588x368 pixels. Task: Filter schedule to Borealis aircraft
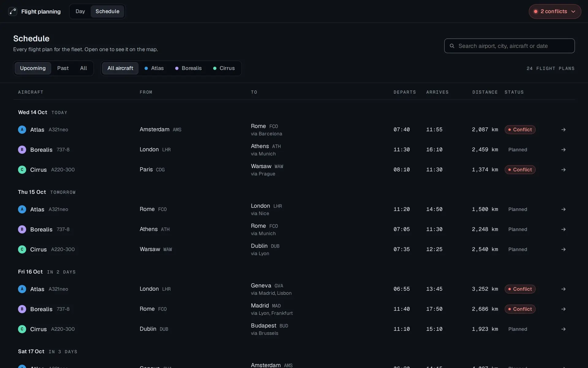pyautogui.click(x=188, y=68)
